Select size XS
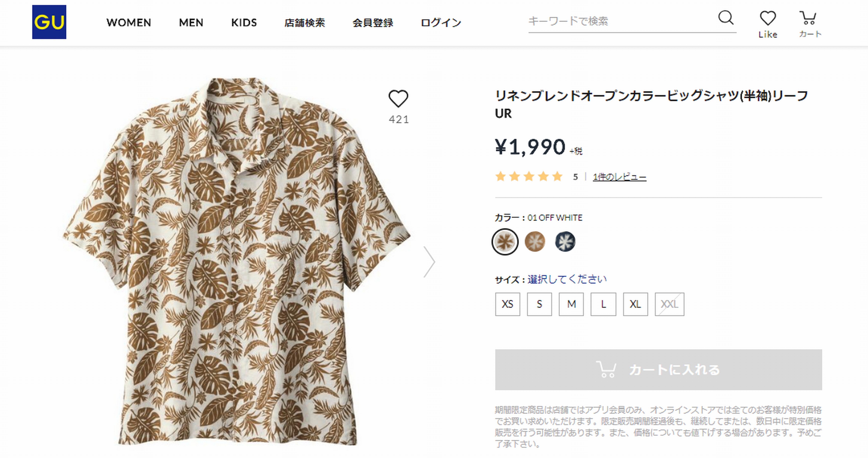 (507, 304)
